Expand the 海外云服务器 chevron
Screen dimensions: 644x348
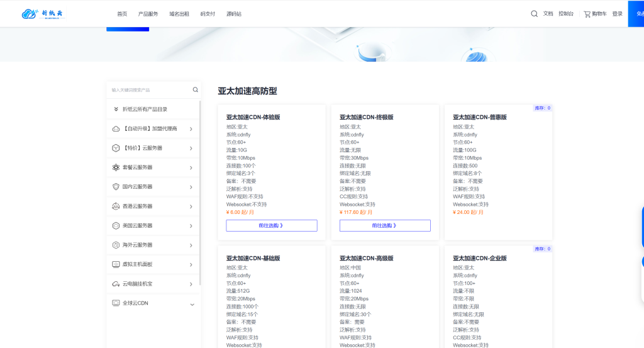[x=191, y=245]
